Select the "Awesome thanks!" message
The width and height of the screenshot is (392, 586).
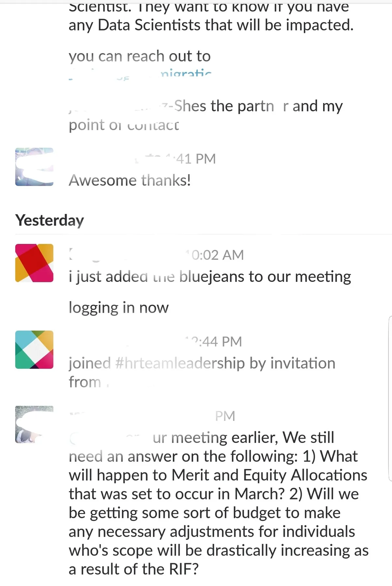130,181
